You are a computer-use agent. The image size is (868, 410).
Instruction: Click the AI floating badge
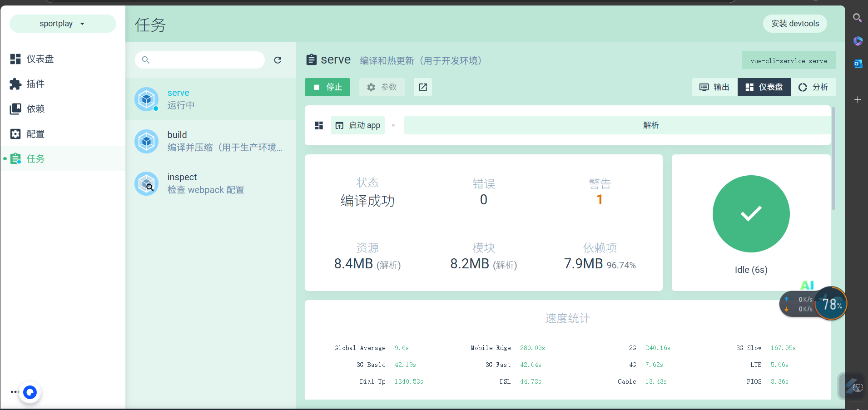click(807, 285)
